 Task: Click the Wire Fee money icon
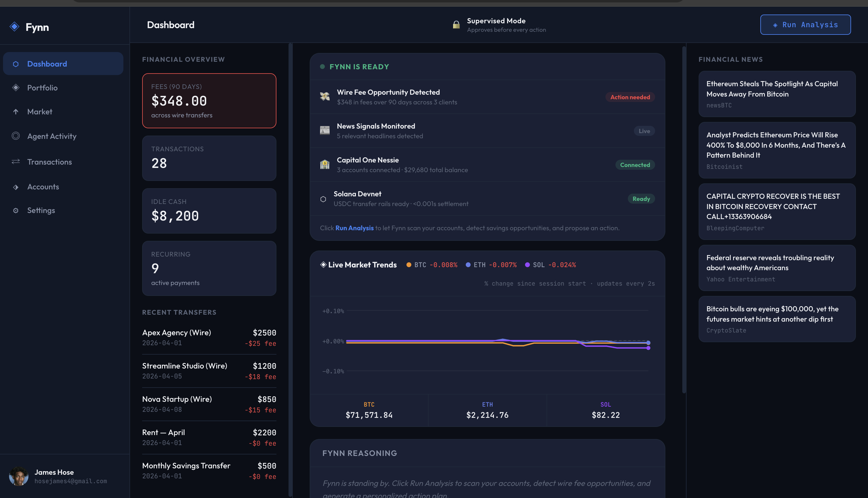(x=325, y=97)
